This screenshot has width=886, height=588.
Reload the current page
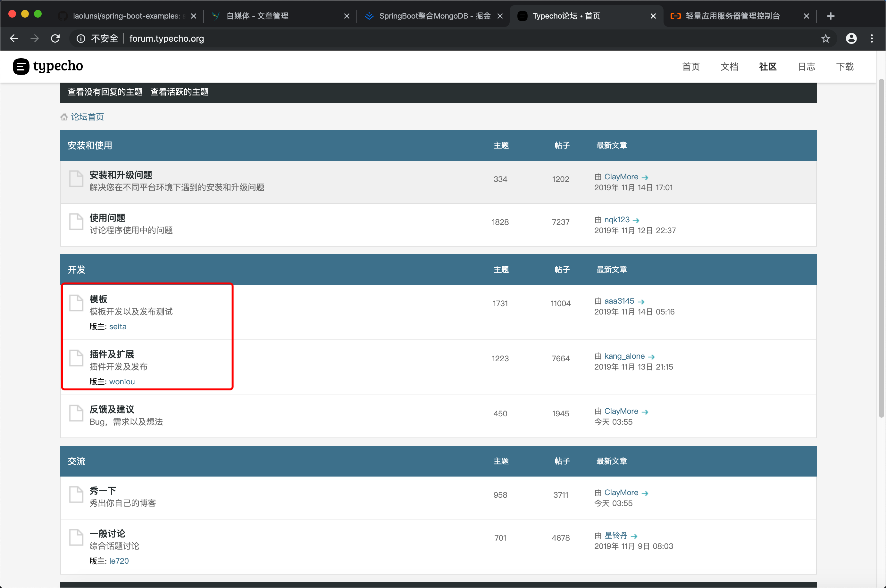55,38
